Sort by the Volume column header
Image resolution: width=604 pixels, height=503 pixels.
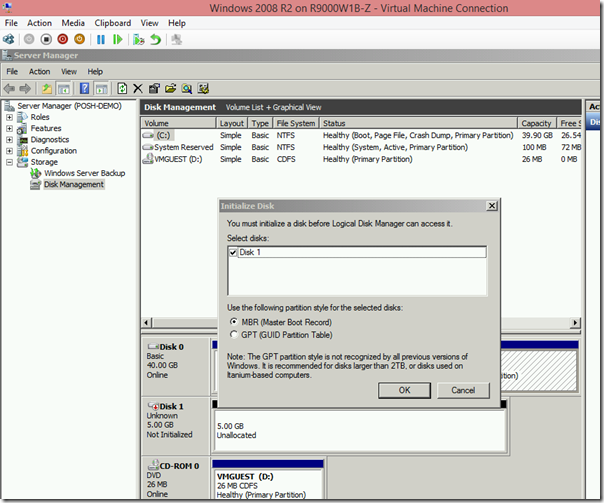pos(178,123)
